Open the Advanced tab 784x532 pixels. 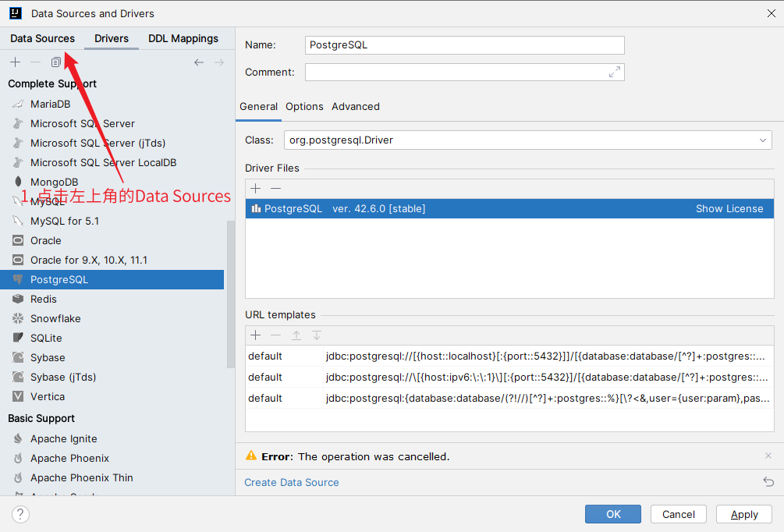click(x=356, y=106)
